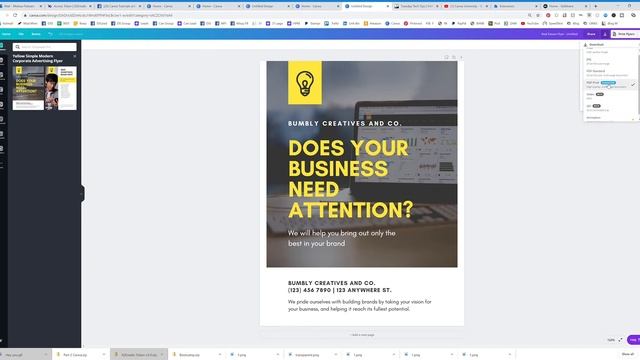This screenshot has height=360, width=640.
Task: Click browser refresh icon
Action: point(15,15)
